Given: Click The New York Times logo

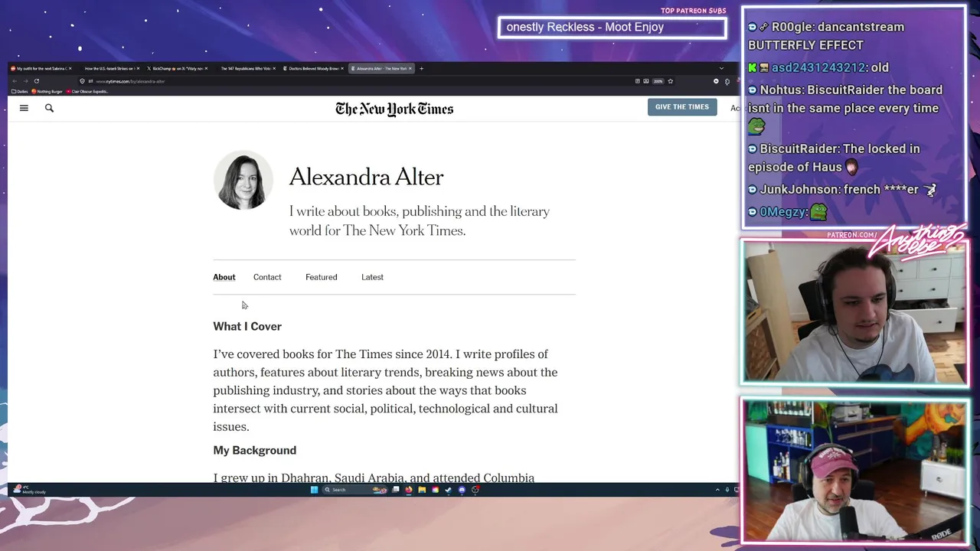Looking at the screenshot, I should [394, 109].
